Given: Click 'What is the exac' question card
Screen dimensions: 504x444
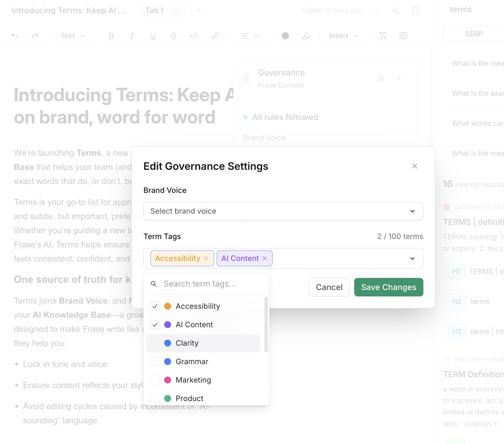Looking at the screenshot, I should [474, 93].
